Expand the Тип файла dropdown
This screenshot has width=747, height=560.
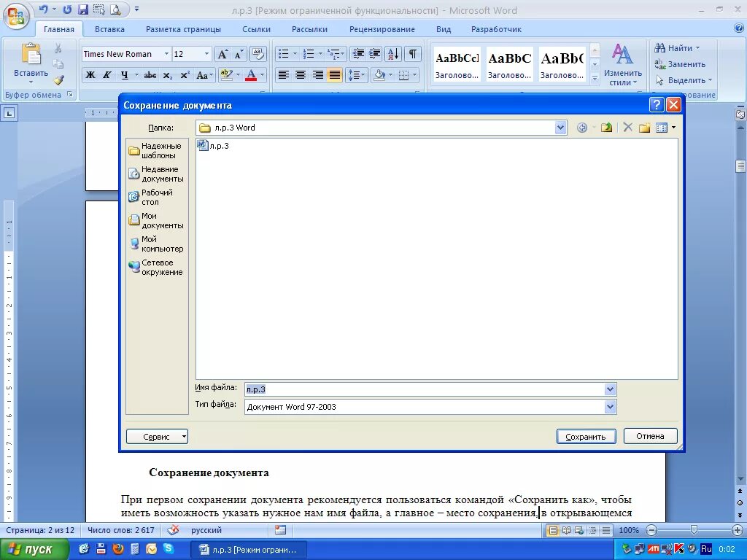[x=610, y=407]
